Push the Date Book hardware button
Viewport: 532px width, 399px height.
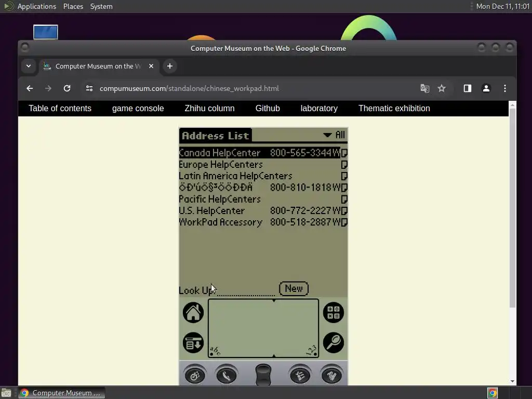195,375
